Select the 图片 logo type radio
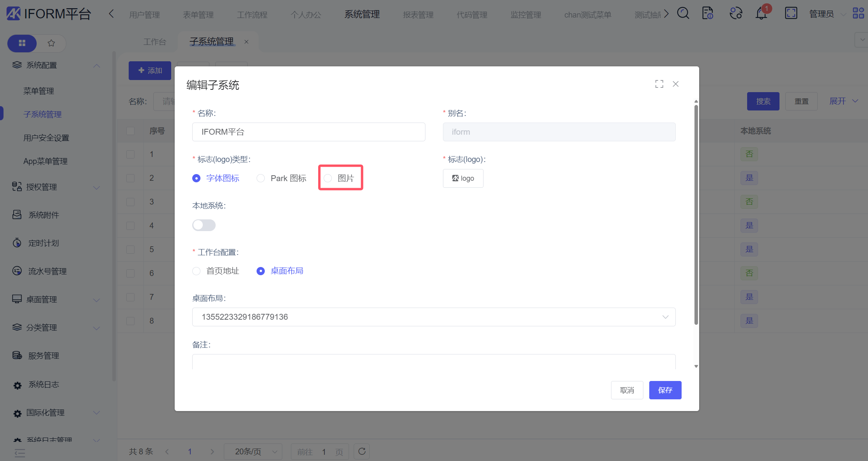 pyautogui.click(x=328, y=178)
